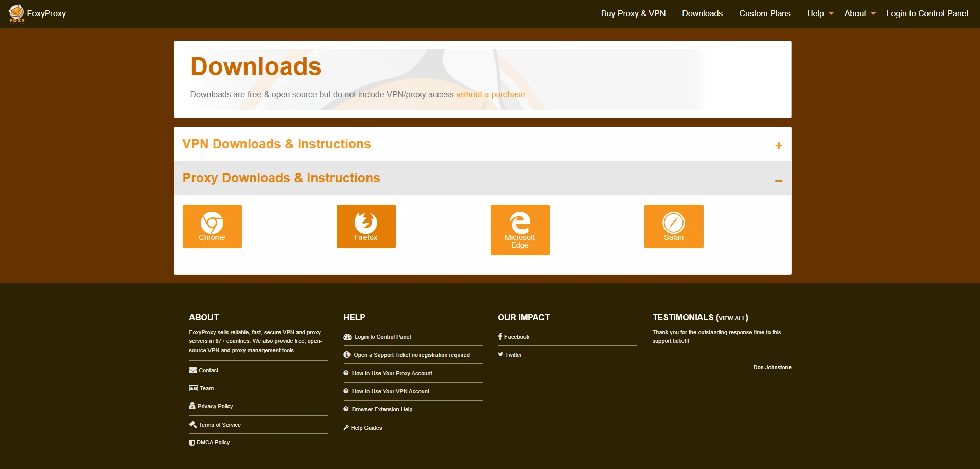
Task: Go to Buy Proxy & VPN page
Action: [633, 14]
